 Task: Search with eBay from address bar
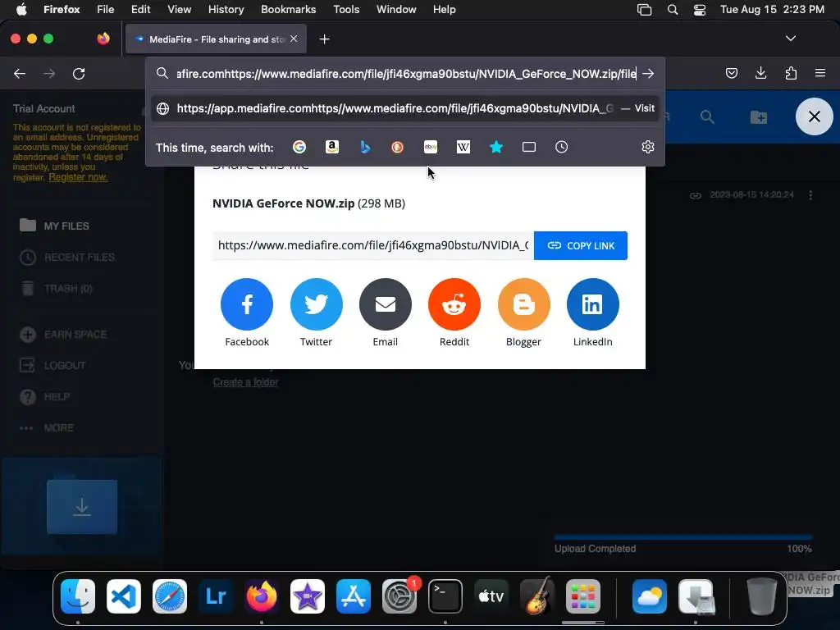pos(431,147)
